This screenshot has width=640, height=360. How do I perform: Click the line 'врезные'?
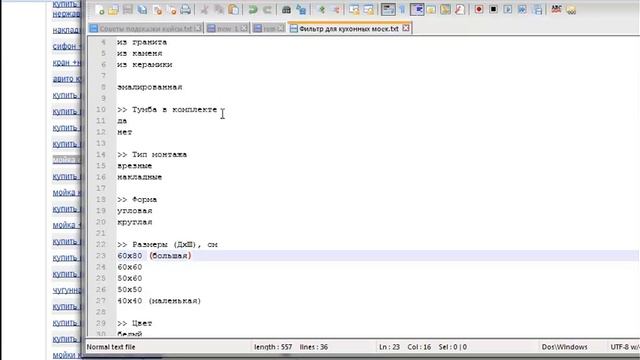coord(134,166)
